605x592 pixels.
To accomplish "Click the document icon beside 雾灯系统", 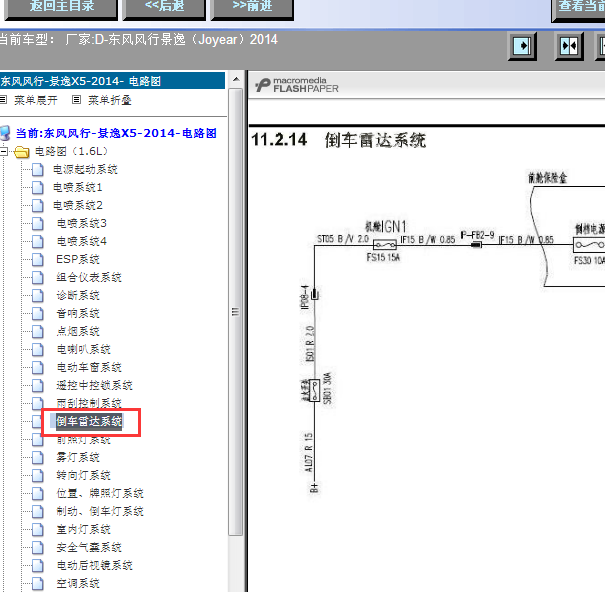I will pos(37,458).
